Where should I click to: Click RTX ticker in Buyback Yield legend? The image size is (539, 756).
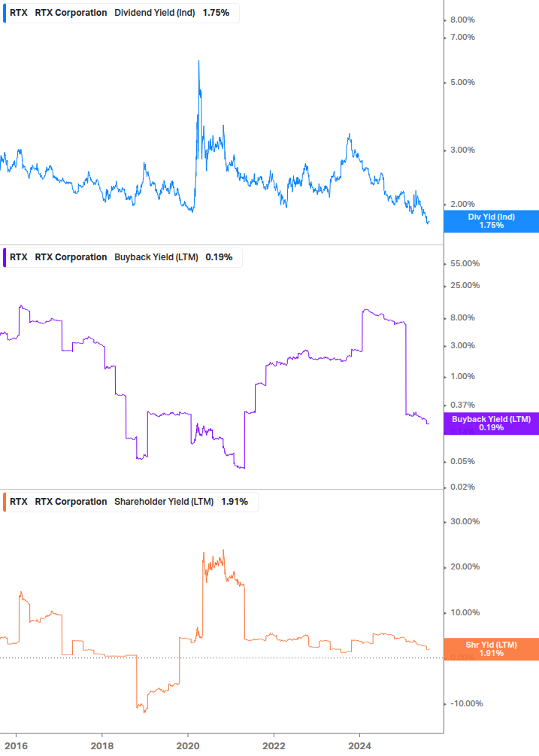(19, 257)
